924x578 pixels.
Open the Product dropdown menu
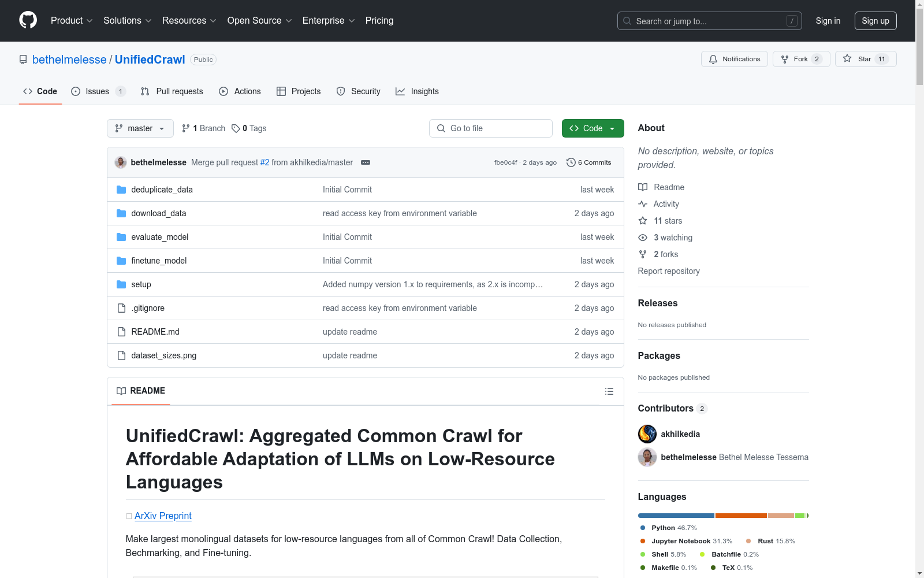coord(72,20)
